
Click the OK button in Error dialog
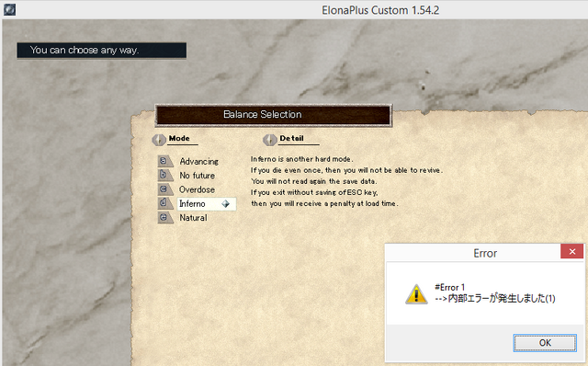[x=545, y=343]
